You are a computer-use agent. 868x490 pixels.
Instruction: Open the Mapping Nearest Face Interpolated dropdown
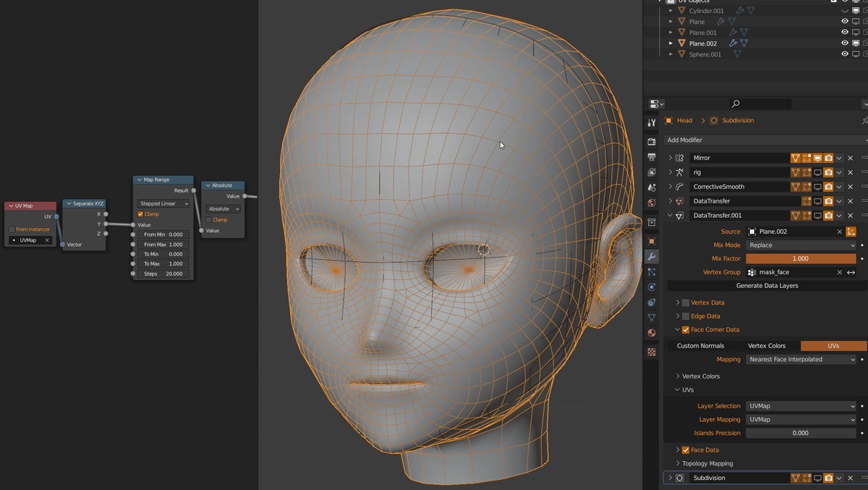801,360
